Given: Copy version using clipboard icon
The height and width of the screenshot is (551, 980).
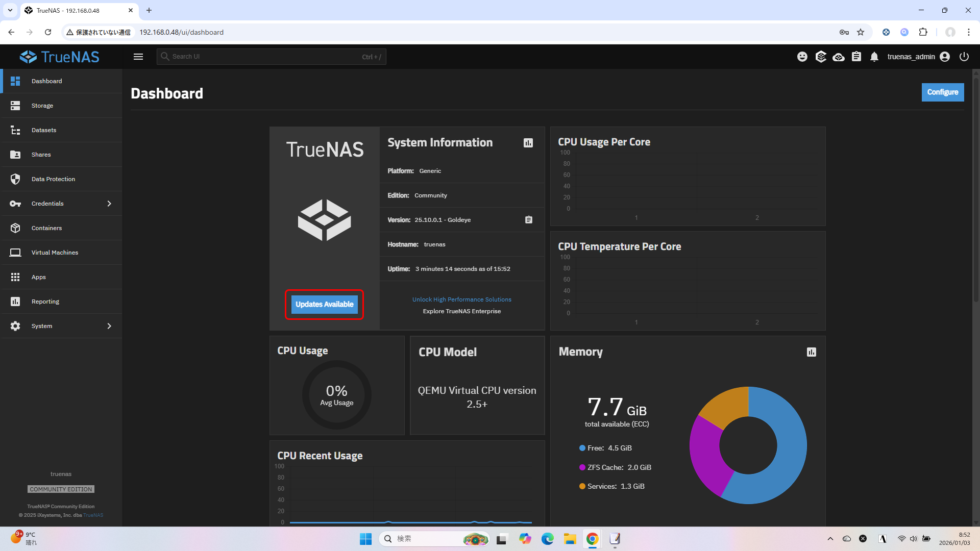Looking at the screenshot, I should click(529, 220).
